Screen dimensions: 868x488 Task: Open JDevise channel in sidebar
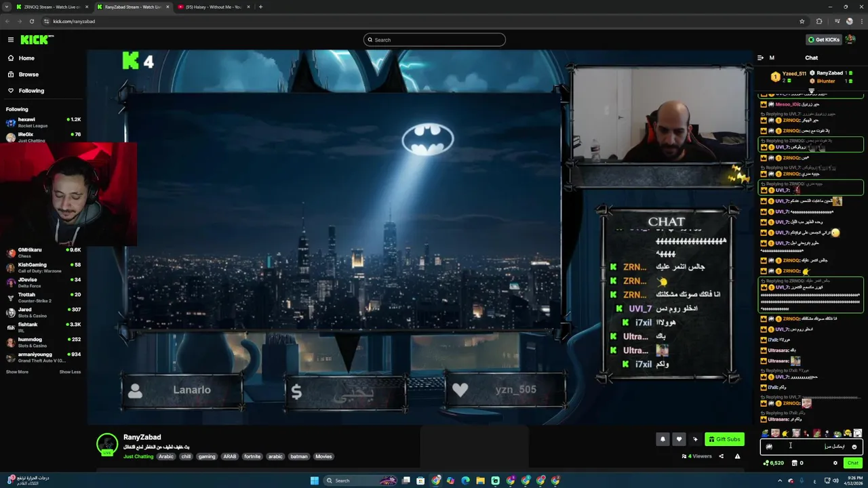pos(43,283)
